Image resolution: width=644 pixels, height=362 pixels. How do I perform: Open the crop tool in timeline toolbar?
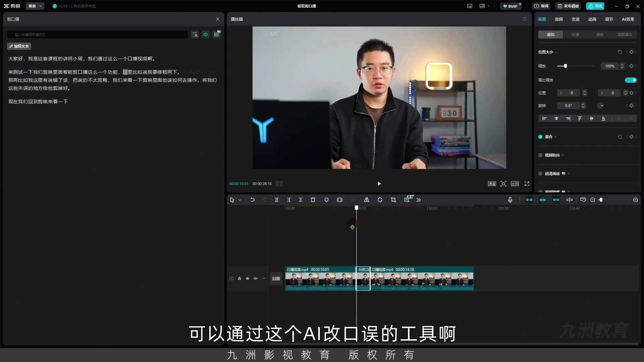pos(393,200)
